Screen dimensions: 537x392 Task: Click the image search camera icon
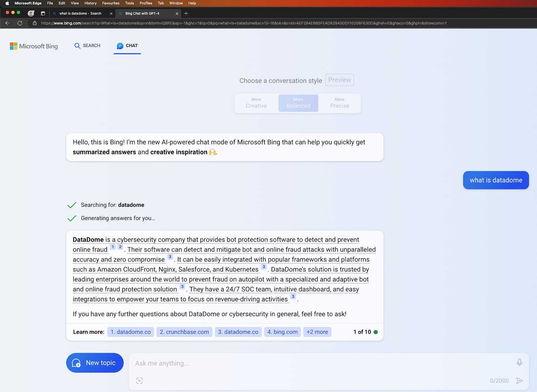tap(139, 381)
